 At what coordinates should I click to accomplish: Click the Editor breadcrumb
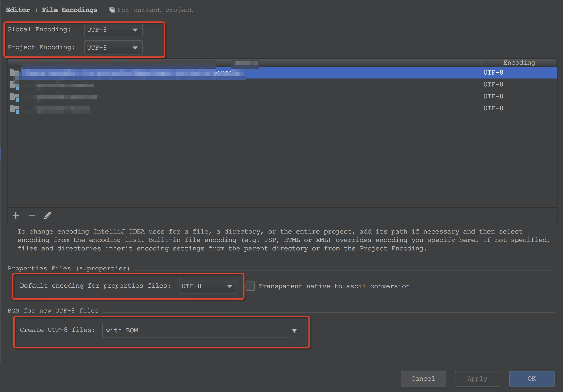click(x=18, y=10)
